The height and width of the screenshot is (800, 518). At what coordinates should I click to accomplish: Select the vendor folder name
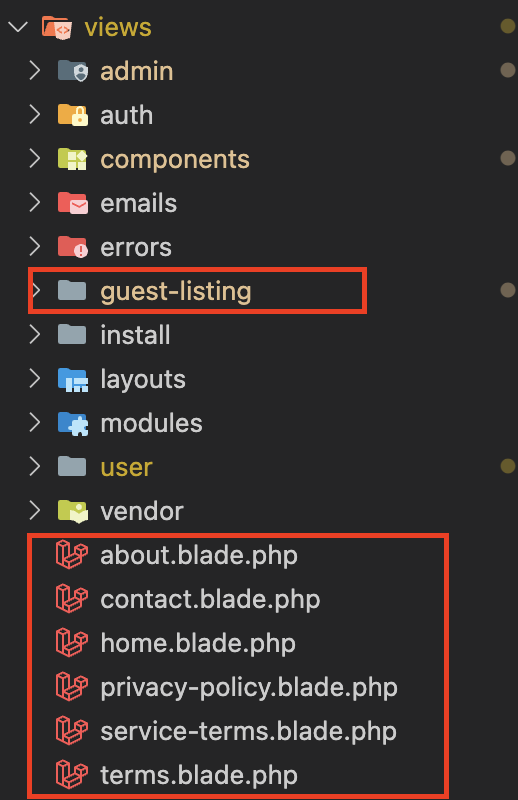[142, 511]
